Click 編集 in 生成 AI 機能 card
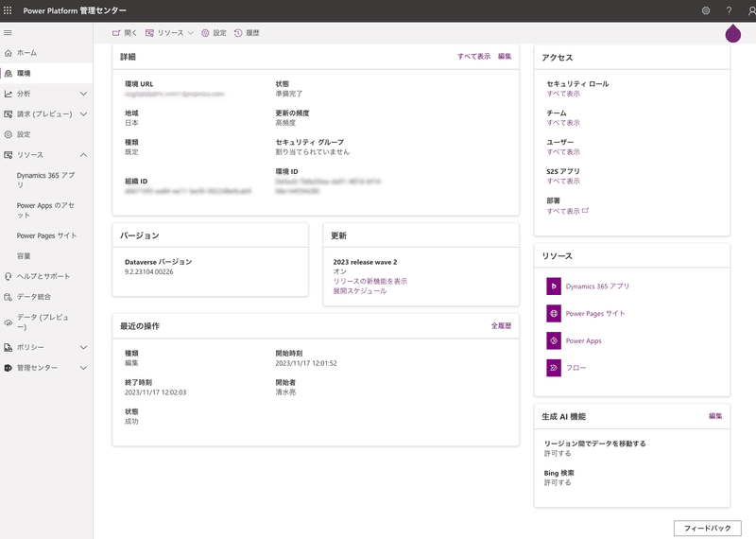Image resolution: width=756 pixels, height=539 pixels. point(715,416)
